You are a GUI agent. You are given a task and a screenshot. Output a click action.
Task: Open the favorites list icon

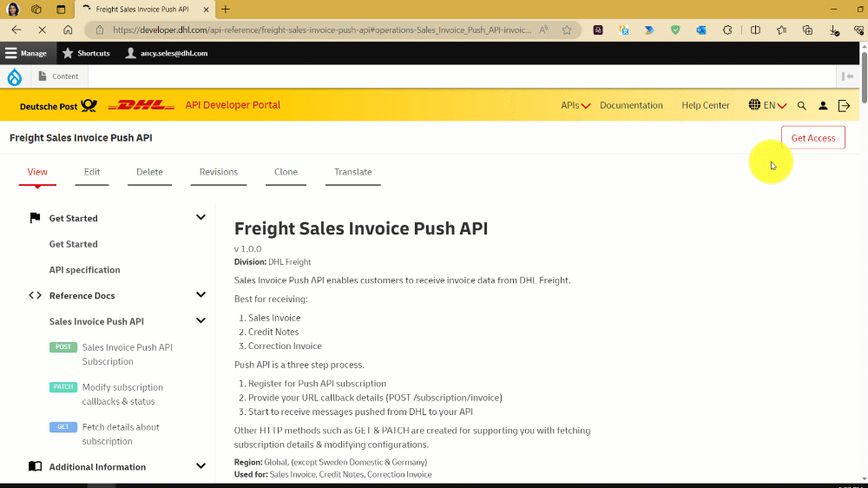click(781, 30)
